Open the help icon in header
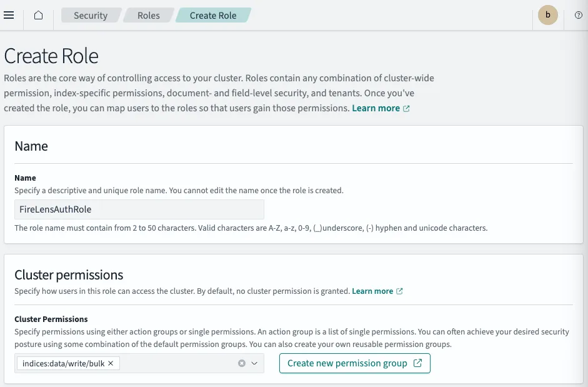The height and width of the screenshot is (387, 588). 577,15
